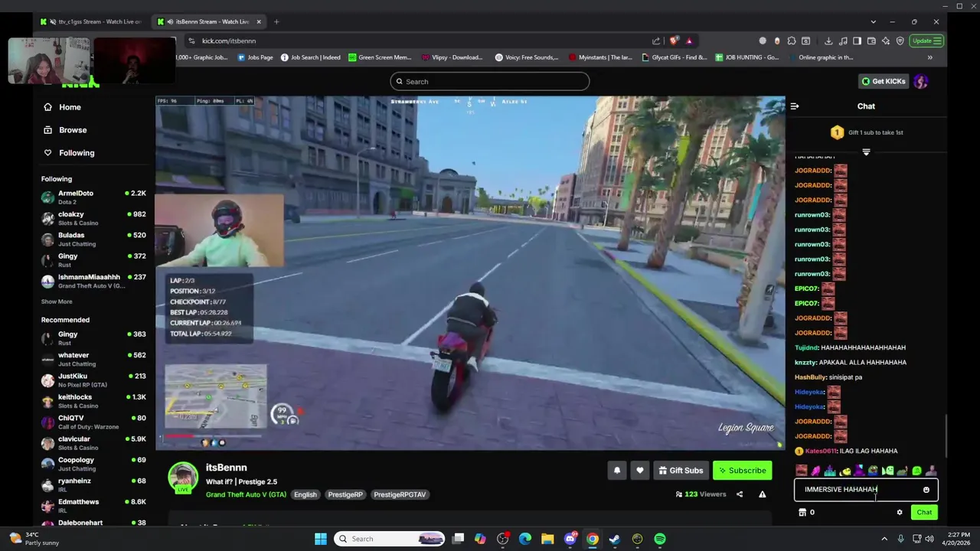Open JustKiku channel in Recommended list
This screenshot has width=980, height=551.
tap(93, 380)
